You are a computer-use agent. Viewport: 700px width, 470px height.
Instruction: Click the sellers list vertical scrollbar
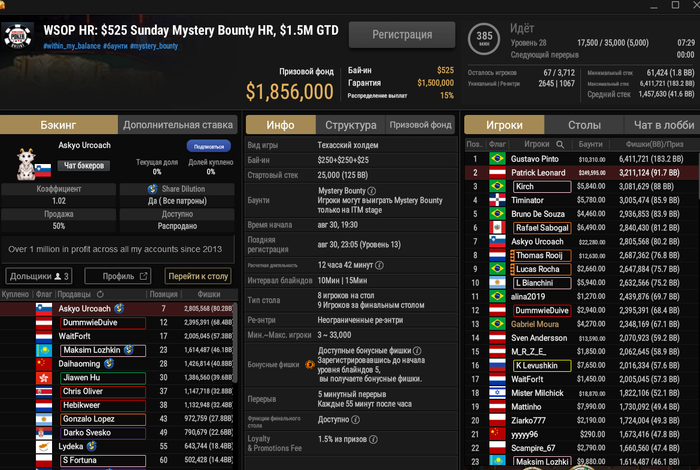(235, 342)
